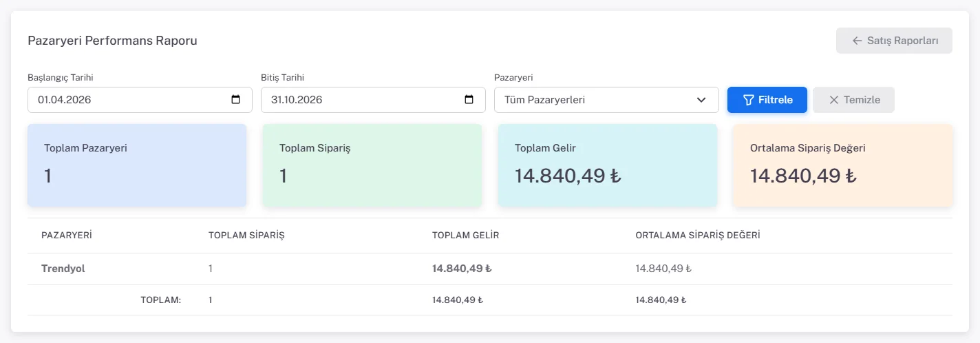The width and height of the screenshot is (980, 343).
Task: Click the TOPLAM GELİR column header
Action: click(465, 236)
